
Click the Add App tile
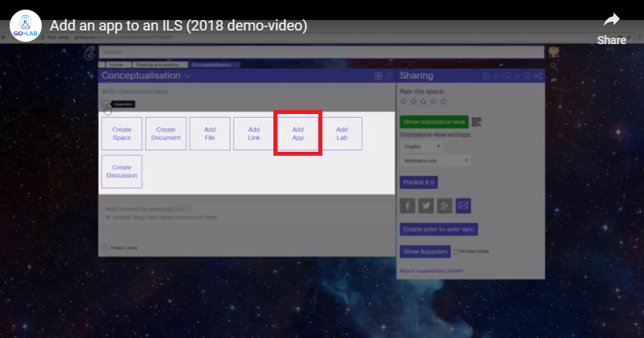[x=297, y=133]
